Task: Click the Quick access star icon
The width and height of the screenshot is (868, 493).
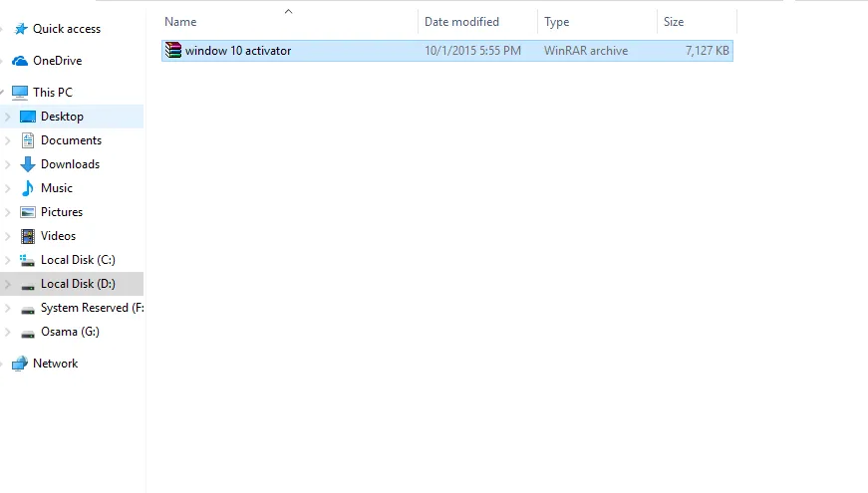Action: [x=21, y=29]
